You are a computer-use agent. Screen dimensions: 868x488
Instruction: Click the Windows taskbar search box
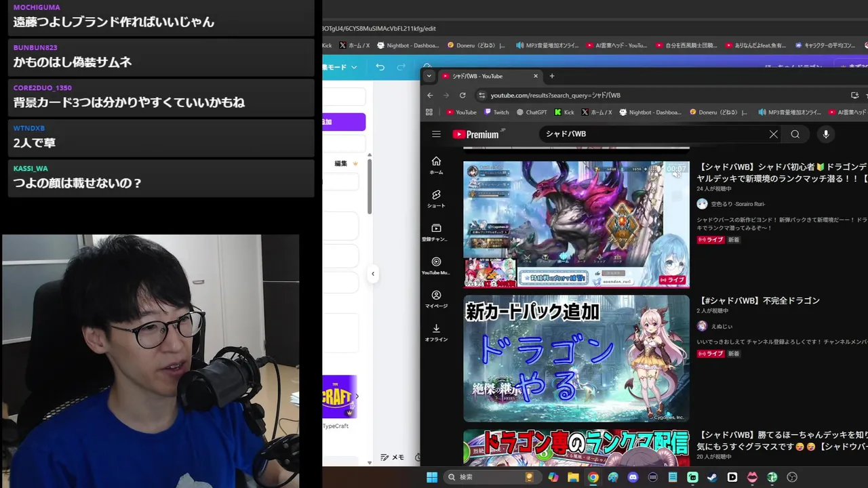click(492, 477)
